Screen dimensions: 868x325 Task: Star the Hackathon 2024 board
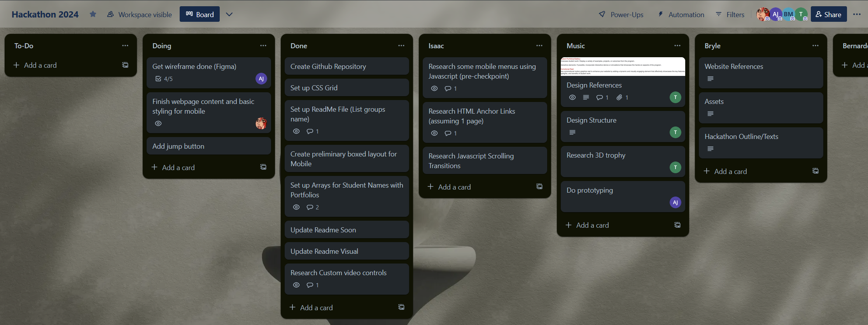pyautogui.click(x=93, y=14)
